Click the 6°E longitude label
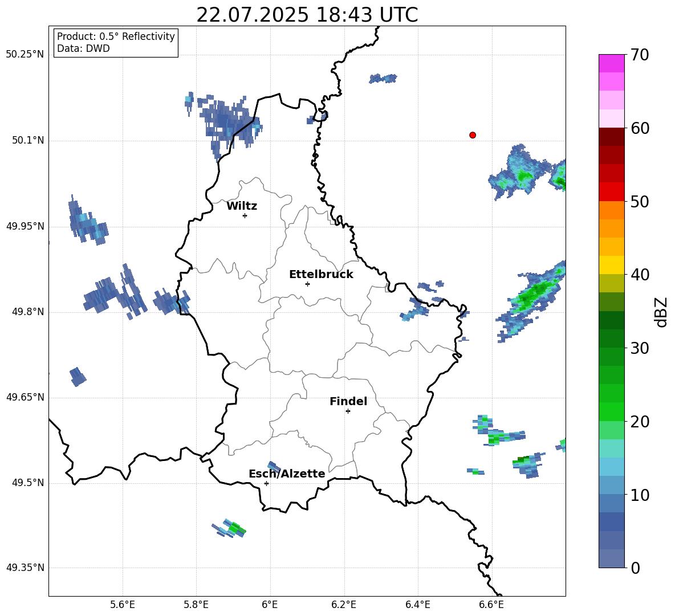 point(270,605)
